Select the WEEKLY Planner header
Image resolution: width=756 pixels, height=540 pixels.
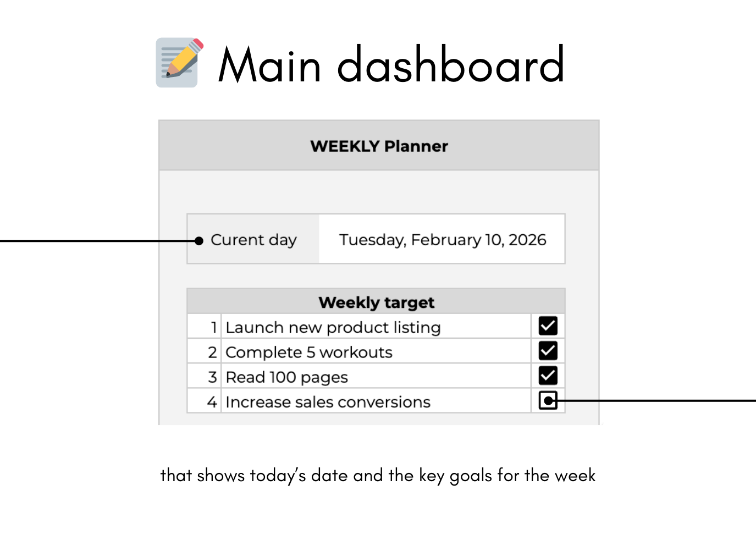[x=379, y=146]
